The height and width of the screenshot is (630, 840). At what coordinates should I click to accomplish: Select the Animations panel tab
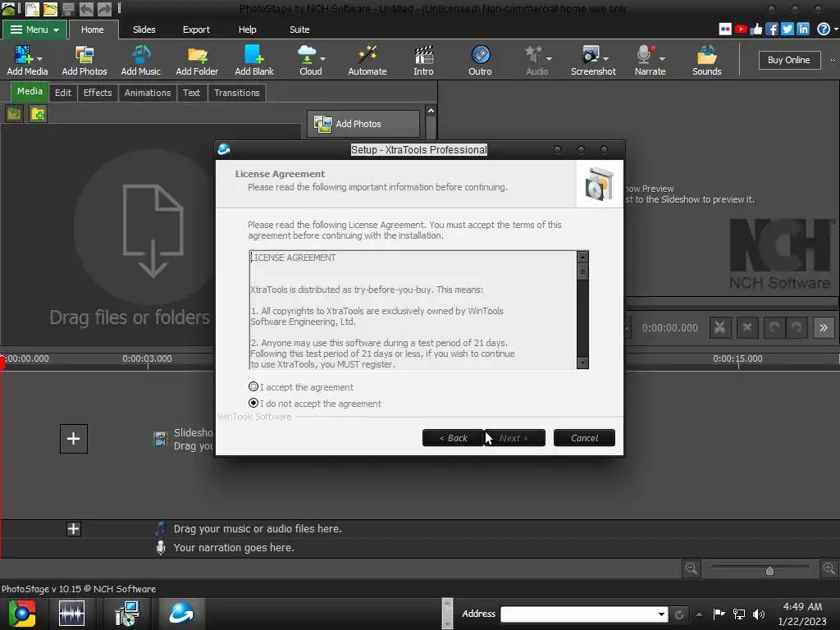(148, 93)
